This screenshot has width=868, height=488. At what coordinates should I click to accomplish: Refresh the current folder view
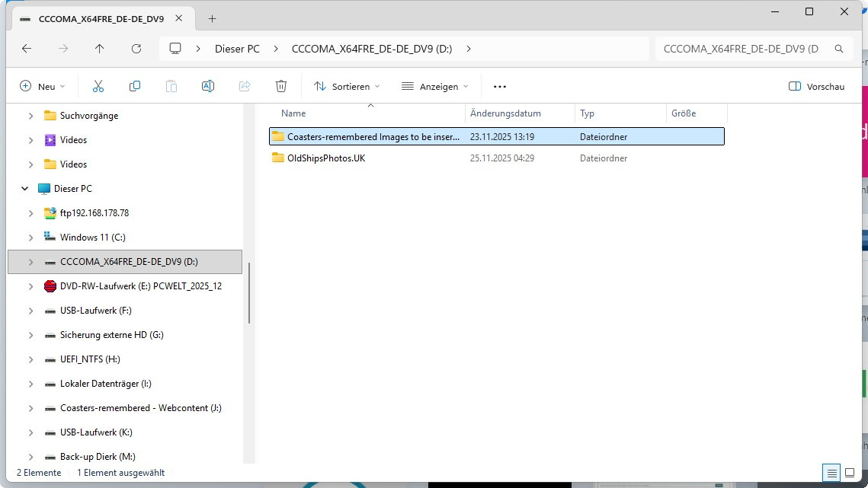click(x=136, y=49)
